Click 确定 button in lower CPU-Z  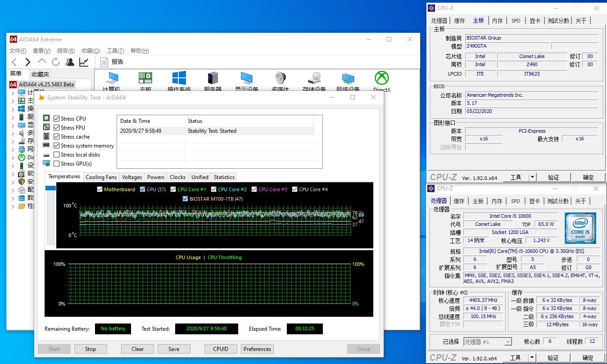tap(588, 358)
